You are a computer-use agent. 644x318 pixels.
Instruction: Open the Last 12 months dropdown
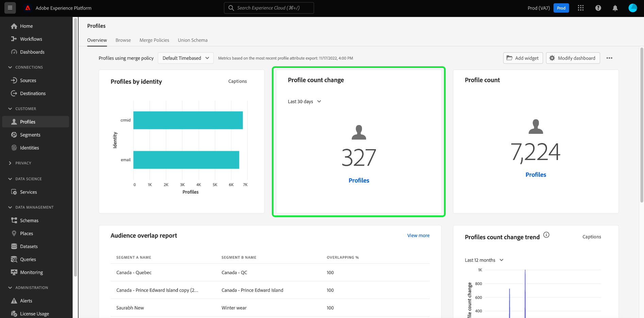point(484,260)
